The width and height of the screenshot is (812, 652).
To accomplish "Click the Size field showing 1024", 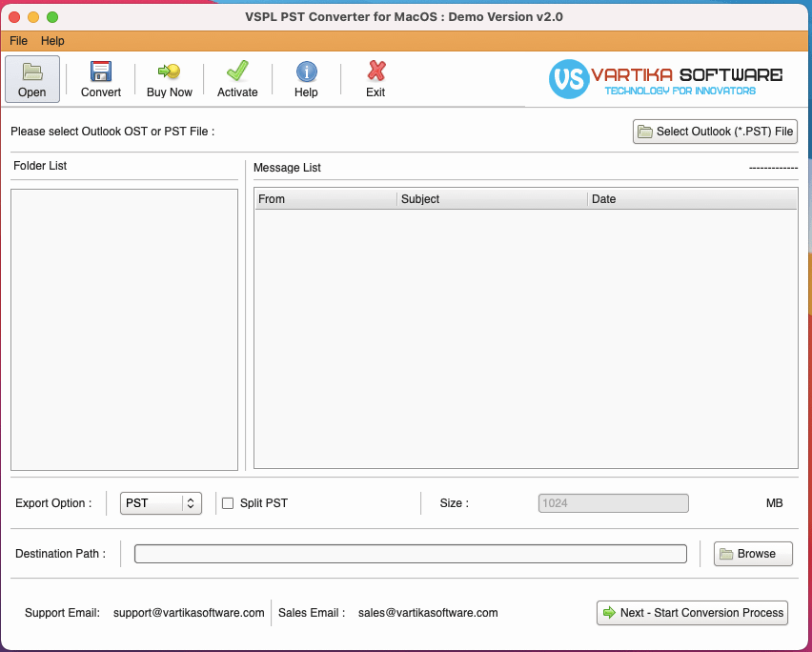I will (613, 503).
